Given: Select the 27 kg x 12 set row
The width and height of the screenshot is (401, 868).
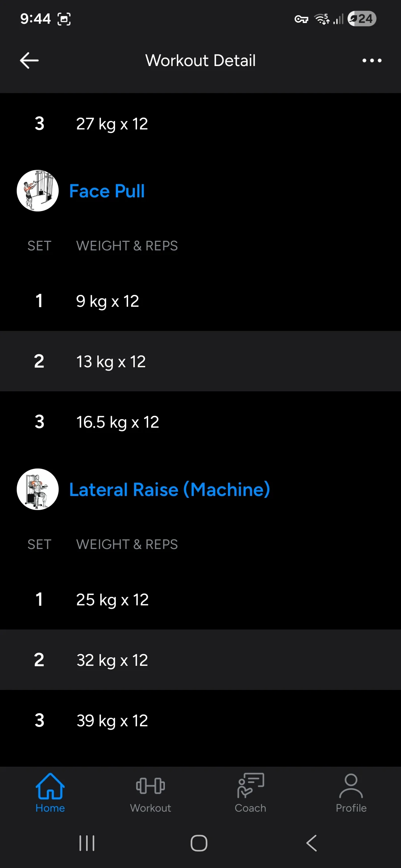Looking at the screenshot, I should (x=200, y=124).
